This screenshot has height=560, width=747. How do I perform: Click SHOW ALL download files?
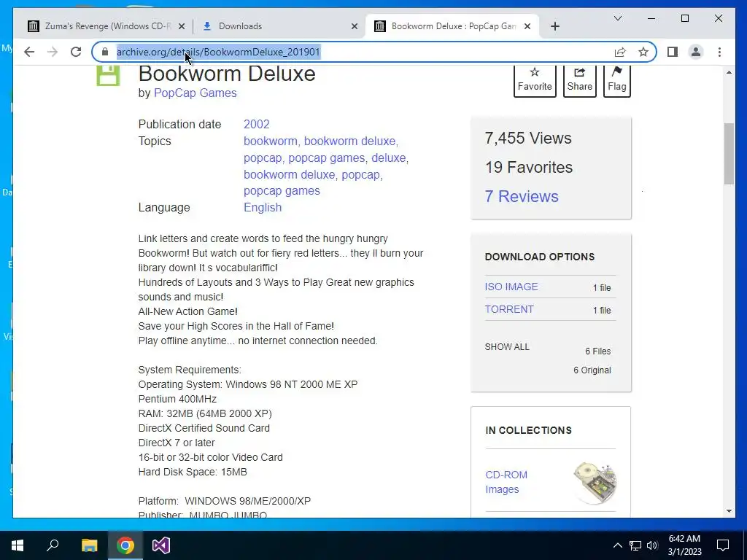coord(507,346)
